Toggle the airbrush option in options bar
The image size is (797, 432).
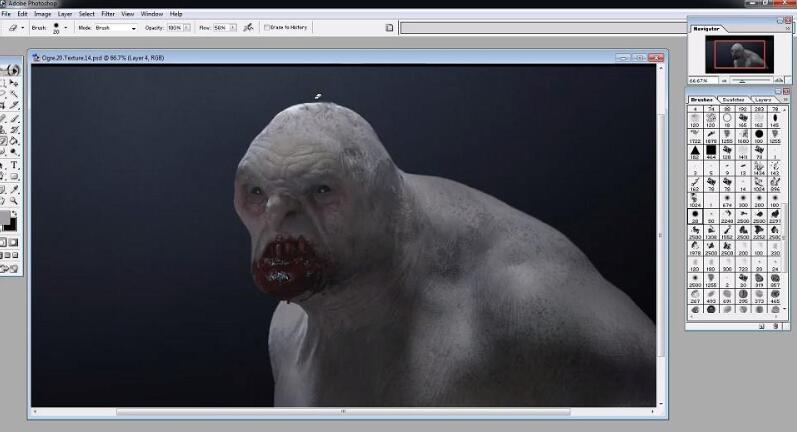point(248,27)
